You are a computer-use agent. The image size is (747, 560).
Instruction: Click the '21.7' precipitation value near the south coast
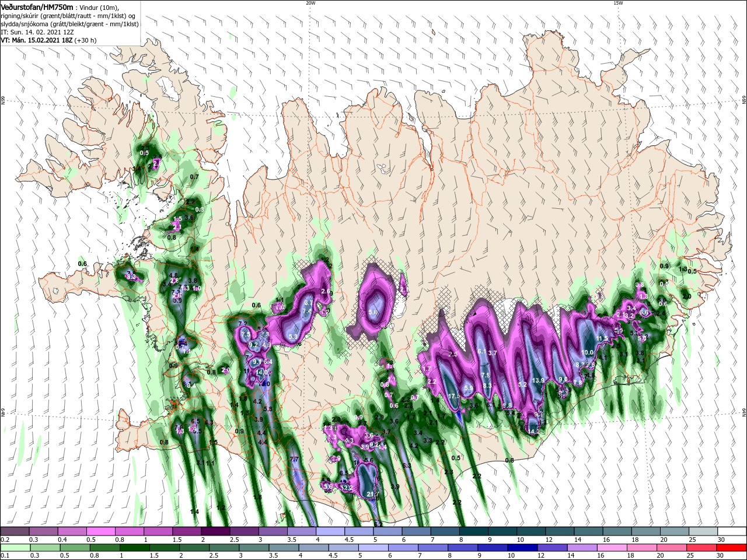[372, 494]
